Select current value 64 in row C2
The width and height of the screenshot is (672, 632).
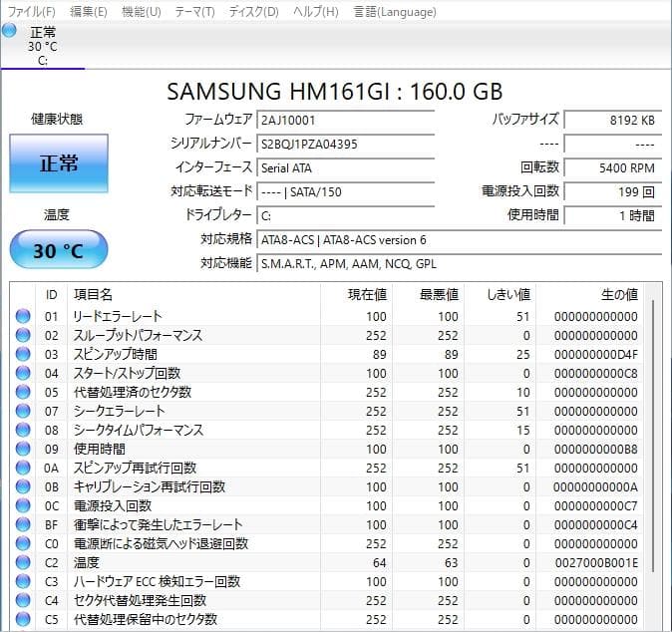(x=379, y=562)
